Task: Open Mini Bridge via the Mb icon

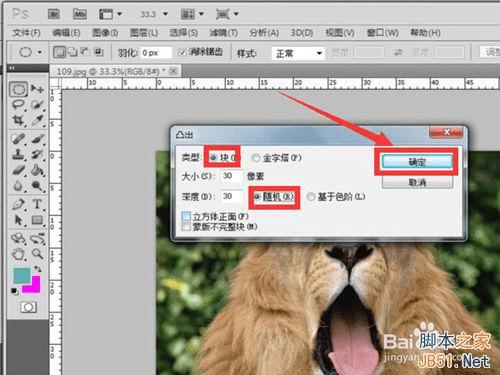Action: point(80,14)
